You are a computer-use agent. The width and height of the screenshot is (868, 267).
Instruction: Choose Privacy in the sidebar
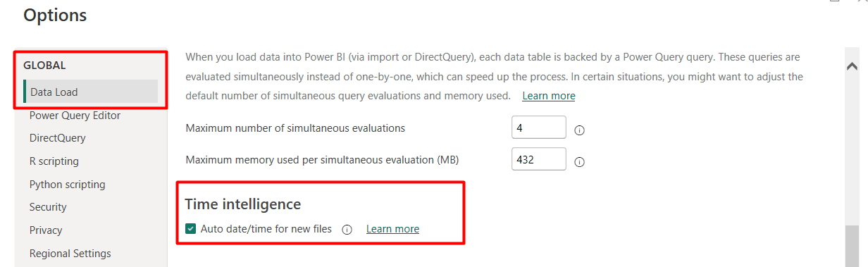pos(46,230)
